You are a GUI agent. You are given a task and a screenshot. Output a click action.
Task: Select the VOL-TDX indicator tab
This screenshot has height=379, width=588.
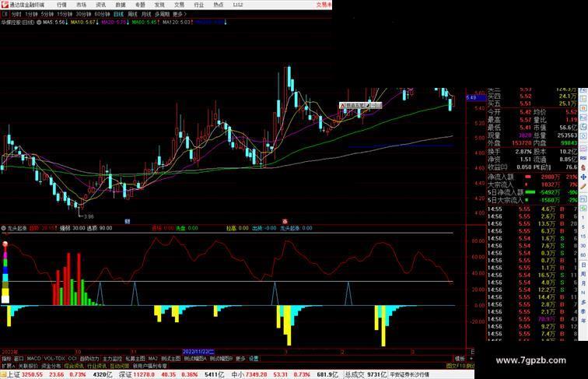click(x=54, y=359)
